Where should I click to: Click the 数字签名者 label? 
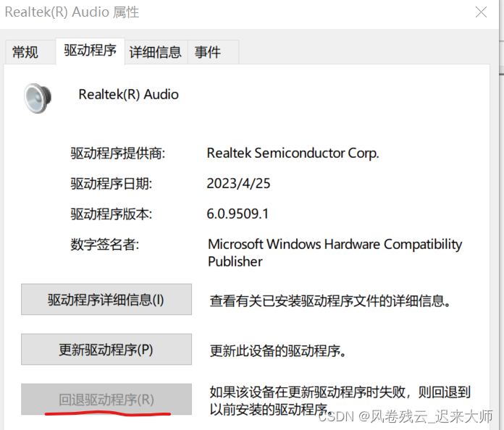(105, 245)
